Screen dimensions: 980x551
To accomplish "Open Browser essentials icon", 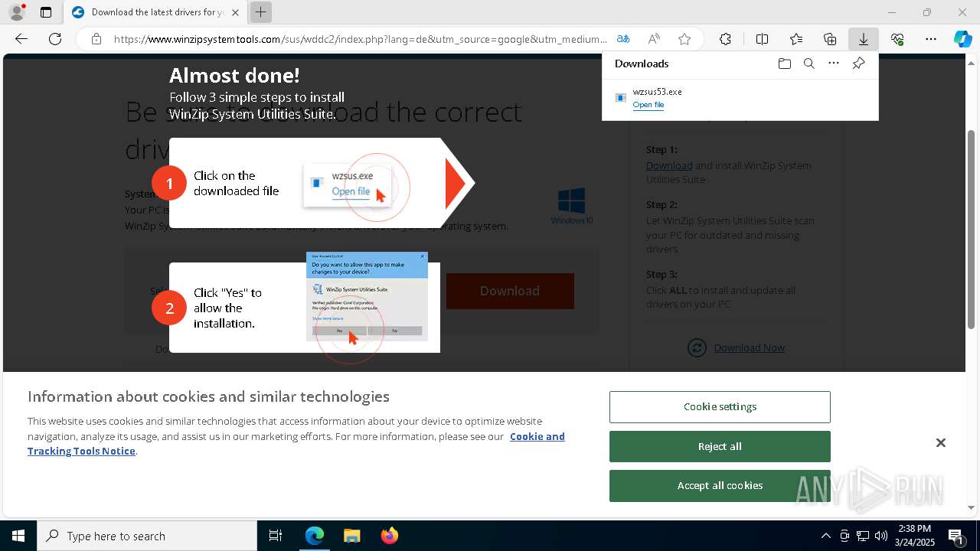I will pos(897,39).
